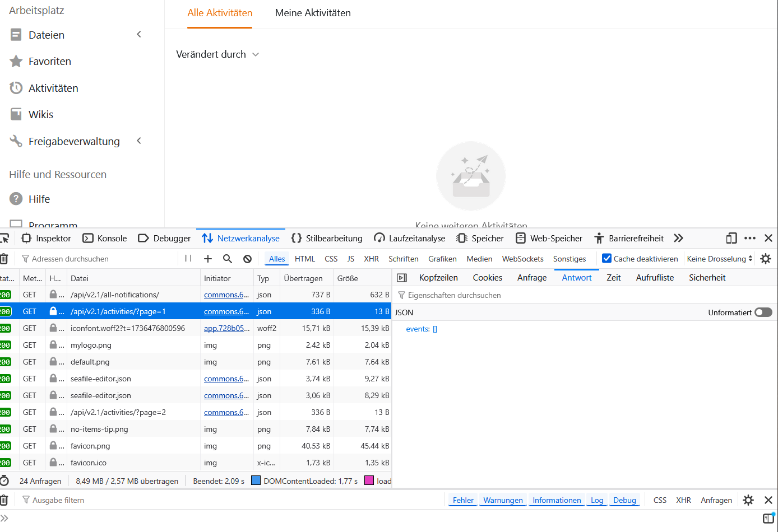Open console settings gear icon
This screenshot has width=778, height=532.
coord(748,500)
